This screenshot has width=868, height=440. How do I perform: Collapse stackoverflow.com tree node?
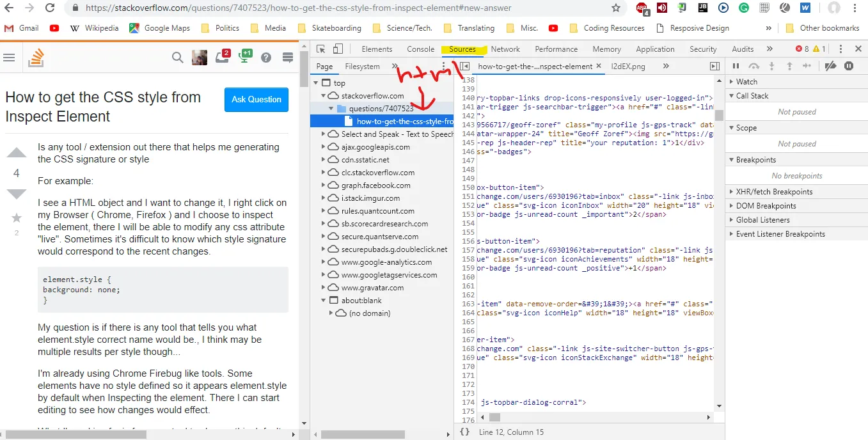click(324, 96)
